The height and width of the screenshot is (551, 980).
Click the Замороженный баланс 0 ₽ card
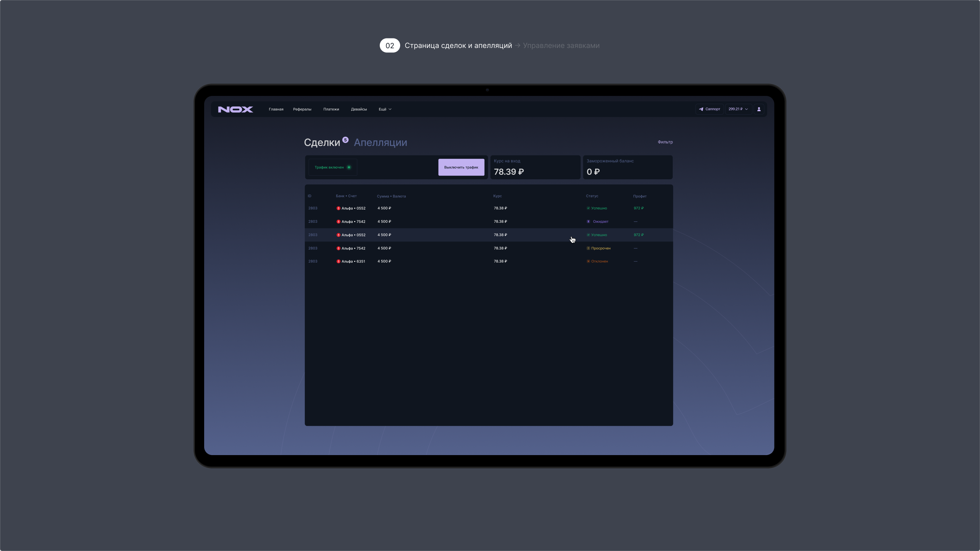point(628,167)
